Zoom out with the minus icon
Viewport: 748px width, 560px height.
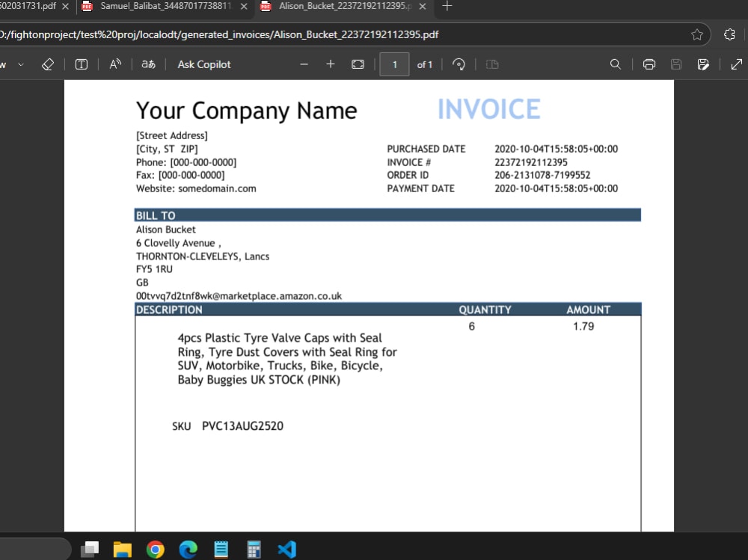304,64
